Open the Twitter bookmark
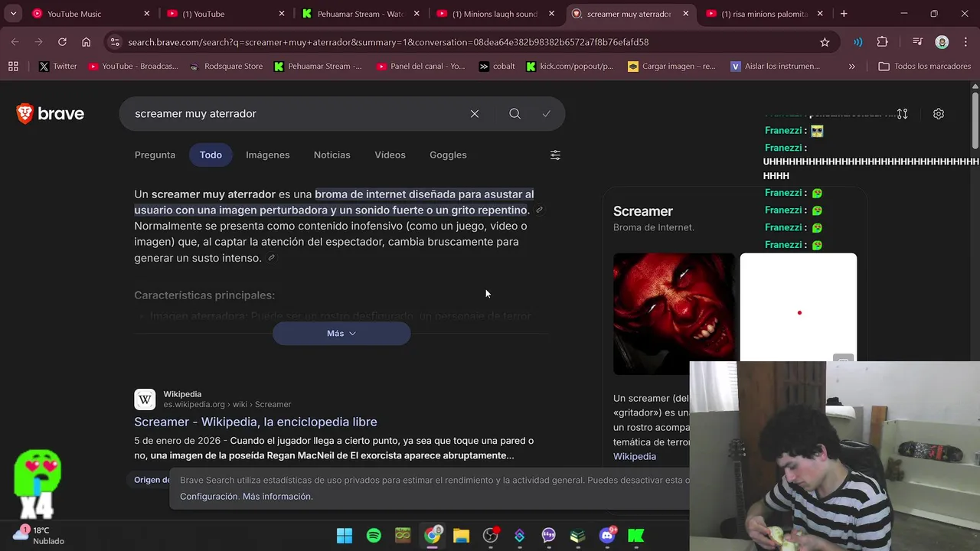This screenshot has width=980, height=551. pos(57,67)
